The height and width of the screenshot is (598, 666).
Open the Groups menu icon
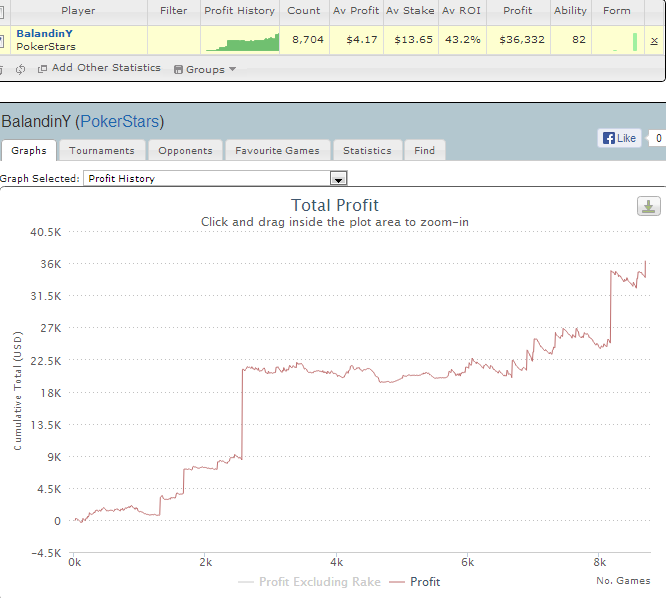pos(178,70)
